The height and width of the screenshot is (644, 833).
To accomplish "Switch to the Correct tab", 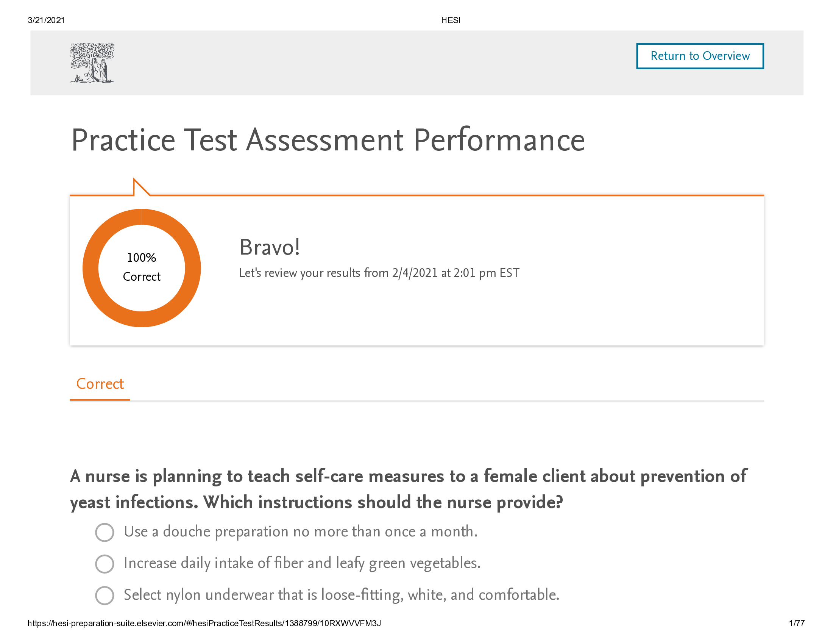I will pyautogui.click(x=100, y=384).
